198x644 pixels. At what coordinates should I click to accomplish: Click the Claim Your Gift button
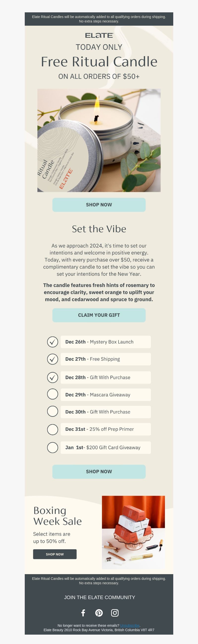coord(99,315)
